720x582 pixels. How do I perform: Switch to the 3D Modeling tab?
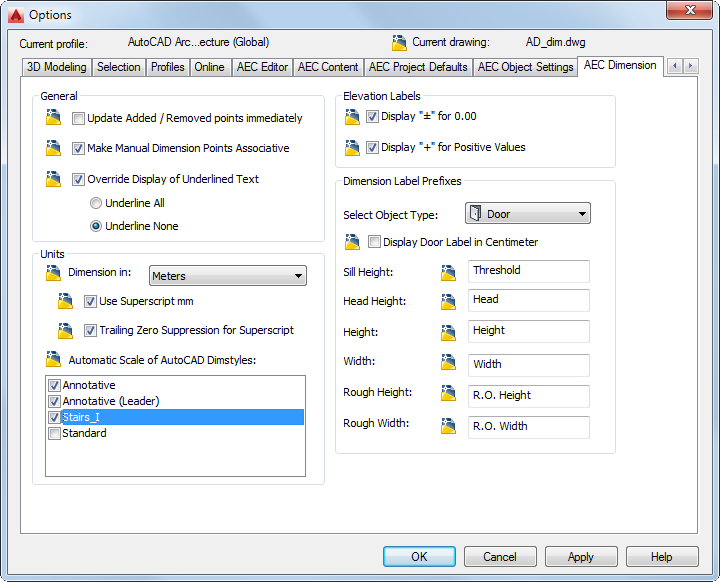pos(56,67)
